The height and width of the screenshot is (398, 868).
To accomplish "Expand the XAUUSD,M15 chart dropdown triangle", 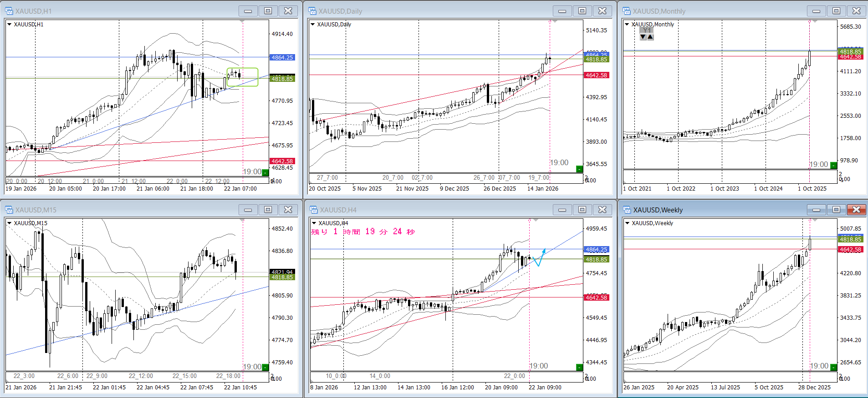I will (x=9, y=223).
